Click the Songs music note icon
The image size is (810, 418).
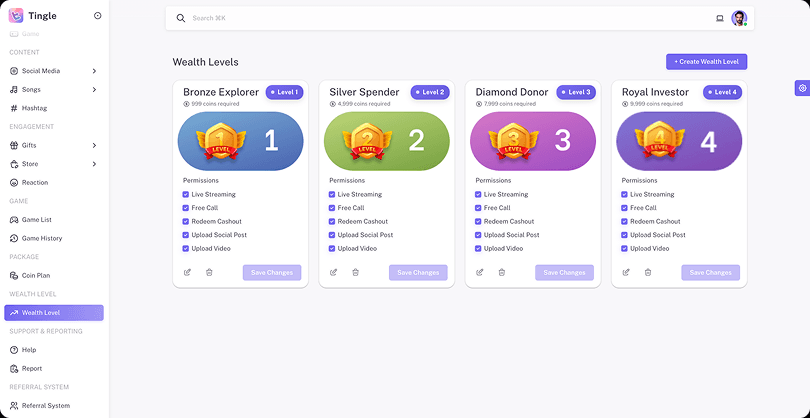(x=14, y=89)
